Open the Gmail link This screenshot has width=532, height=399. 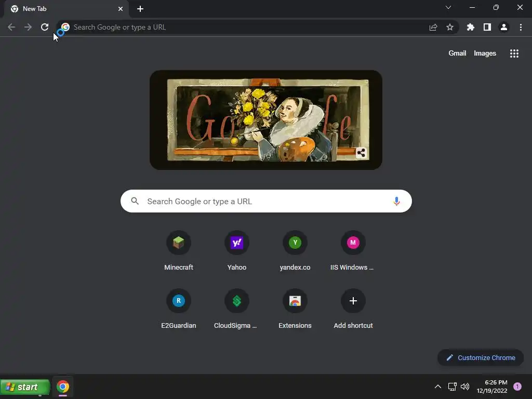457,54
